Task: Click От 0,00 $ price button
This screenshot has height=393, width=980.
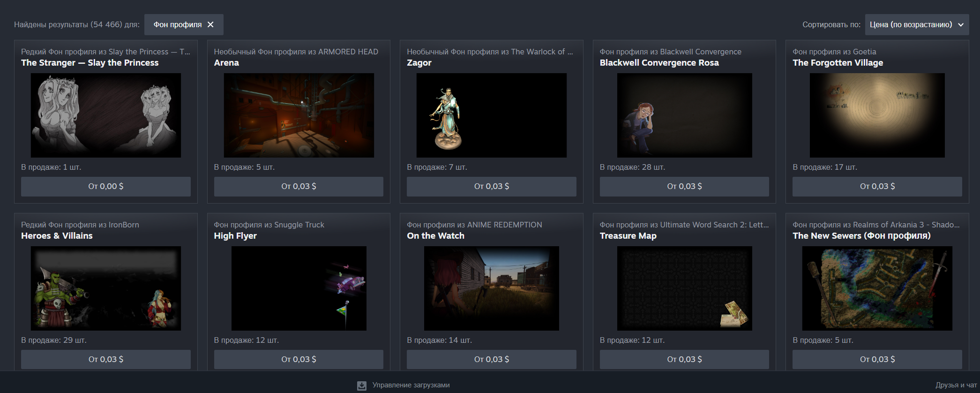Action: pyautogui.click(x=106, y=186)
